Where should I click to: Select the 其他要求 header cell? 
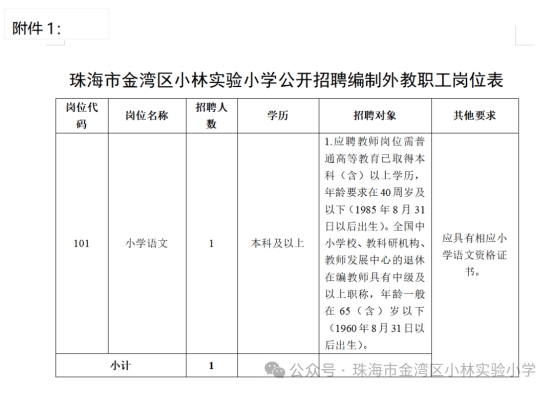[475, 116]
